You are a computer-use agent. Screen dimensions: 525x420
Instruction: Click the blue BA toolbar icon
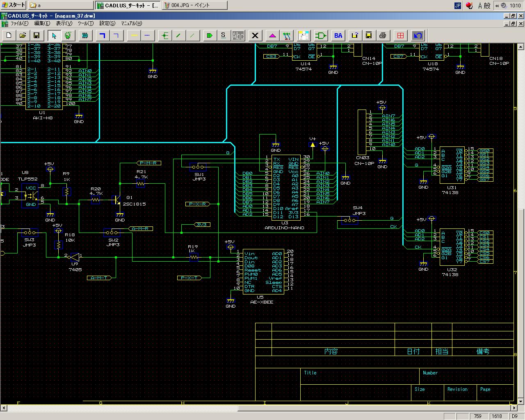pyautogui.click(x=338, y=36)
